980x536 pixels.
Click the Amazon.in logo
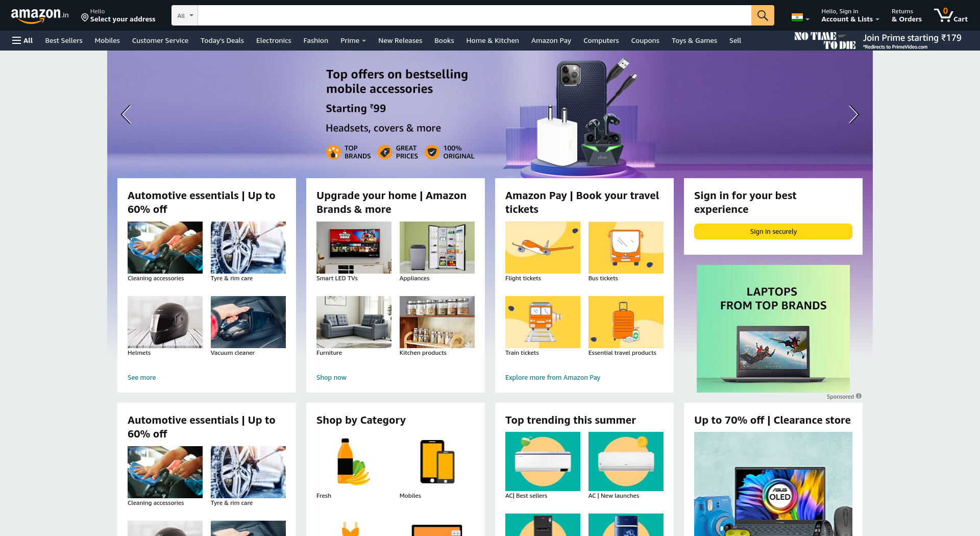pos(40,15)
